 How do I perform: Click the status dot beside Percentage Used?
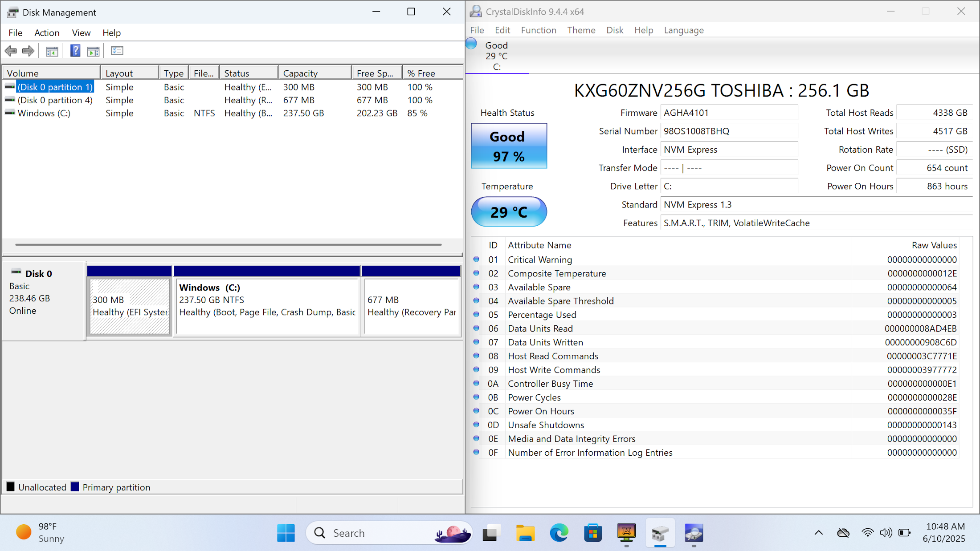476,314
